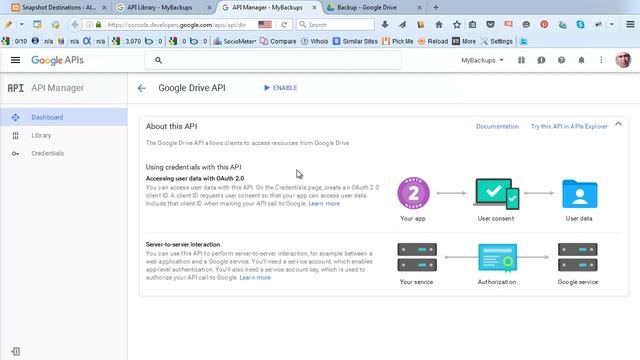Screen dimensions: 640x360
Task: Open the three-dot utilities menu in the header
Action: click(x=601, y=60)
